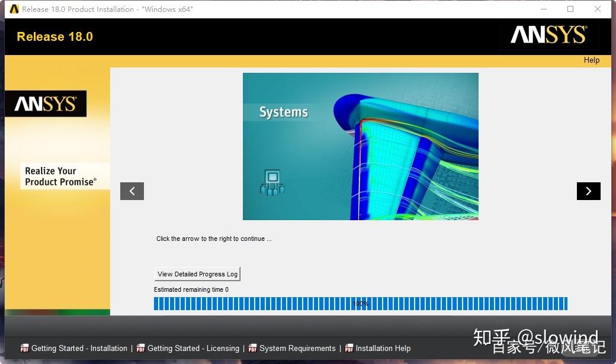Click the Systems slideshow image
This screenshot has height=364, width=616.
click(360, 146)
